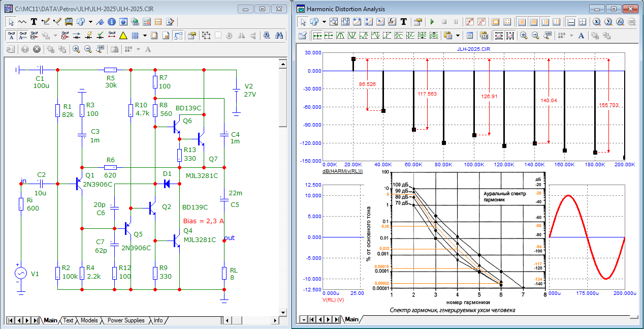This screenshot has width=644, height=329.
Task: Expand dropdown arrow beside analysis window cascade icon
Action: pos(323,22)
